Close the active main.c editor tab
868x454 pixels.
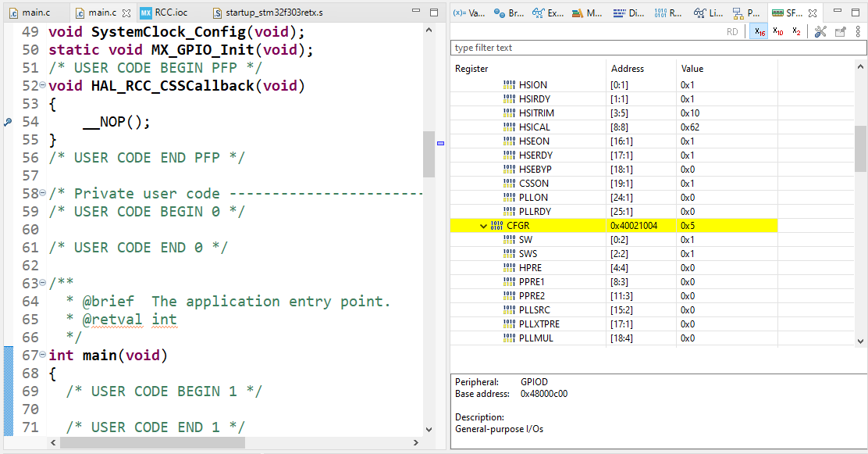tap(126, 13)
